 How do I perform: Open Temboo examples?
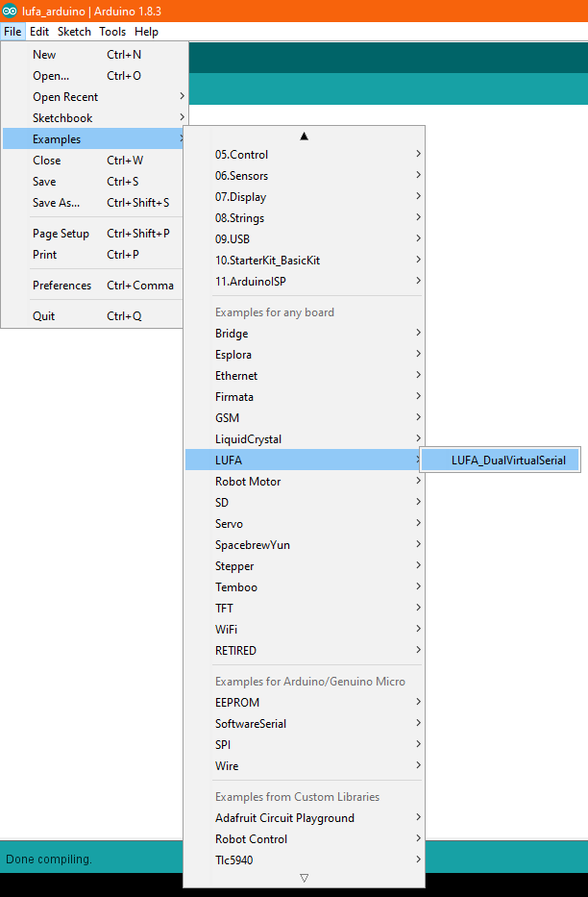coord(304,587)
